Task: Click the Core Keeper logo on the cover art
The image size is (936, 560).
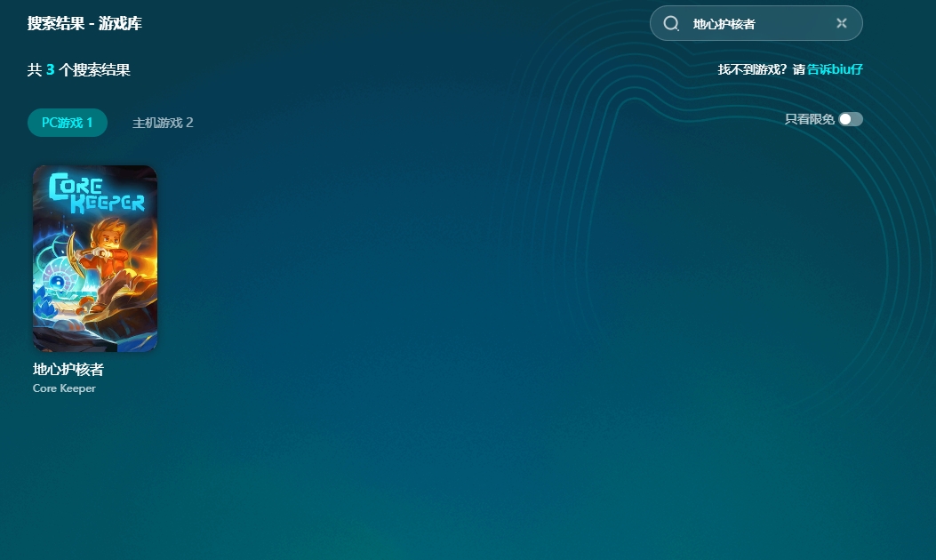Action: coord(93,193)
